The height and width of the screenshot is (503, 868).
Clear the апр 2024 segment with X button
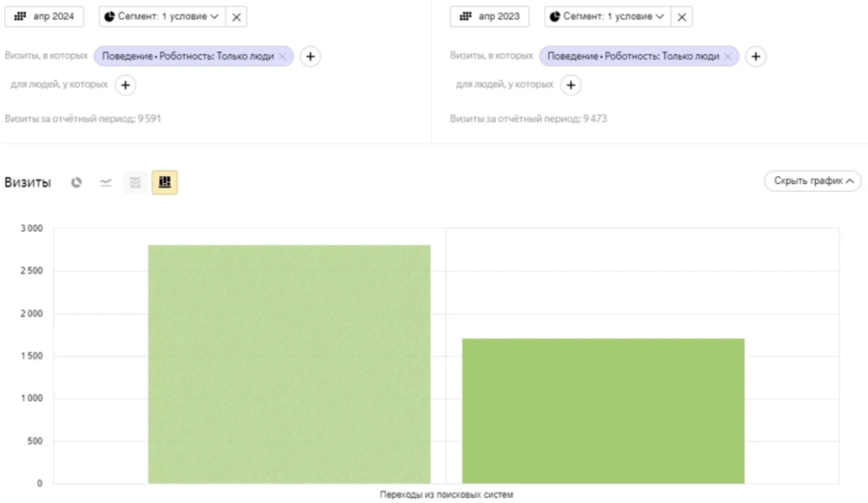tap(236, 16)
